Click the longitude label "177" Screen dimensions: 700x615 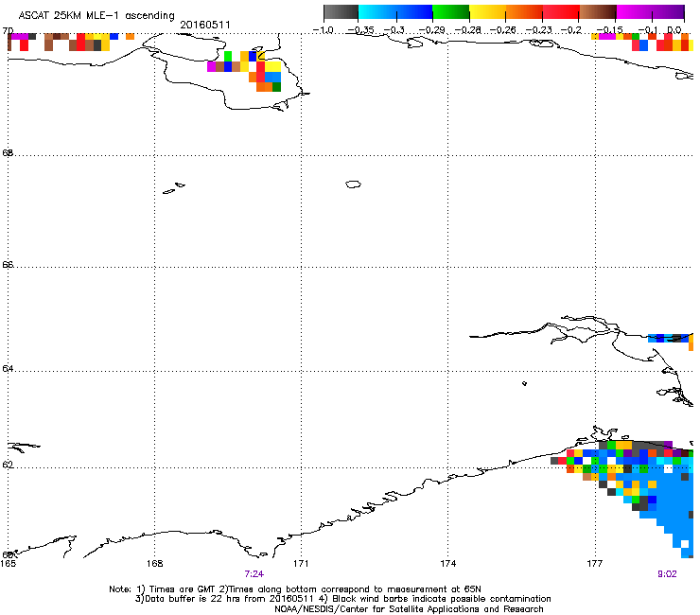point(595,564)
